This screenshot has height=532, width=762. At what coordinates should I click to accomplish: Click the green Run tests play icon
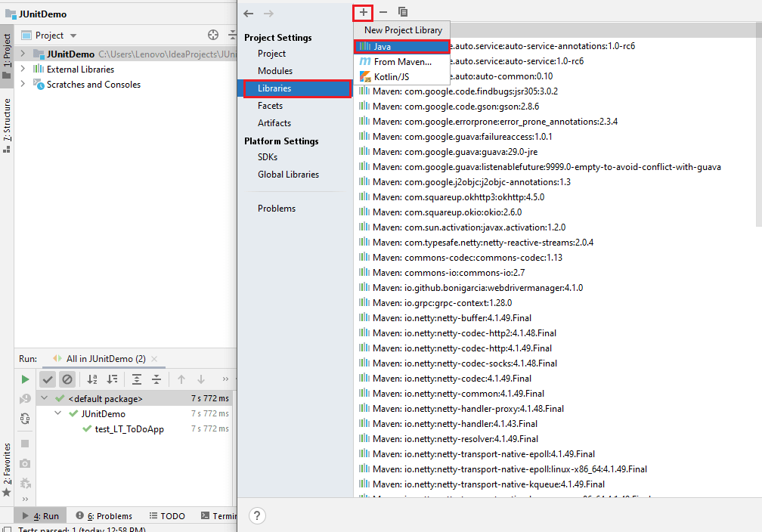(25, 379)
